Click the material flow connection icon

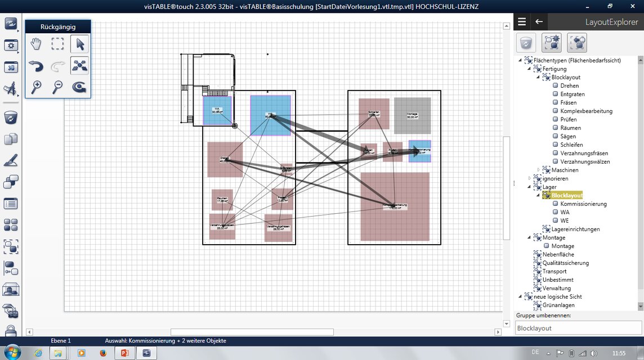click(x=11, y=268)
